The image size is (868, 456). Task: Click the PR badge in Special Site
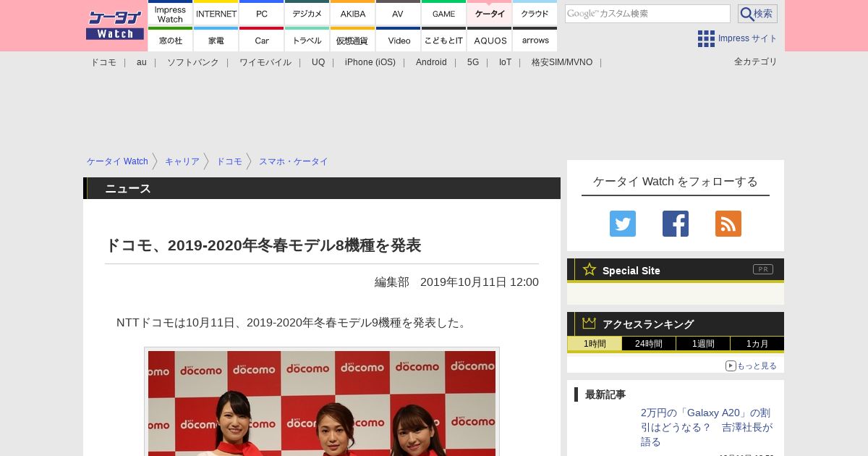tap(763, 269)
